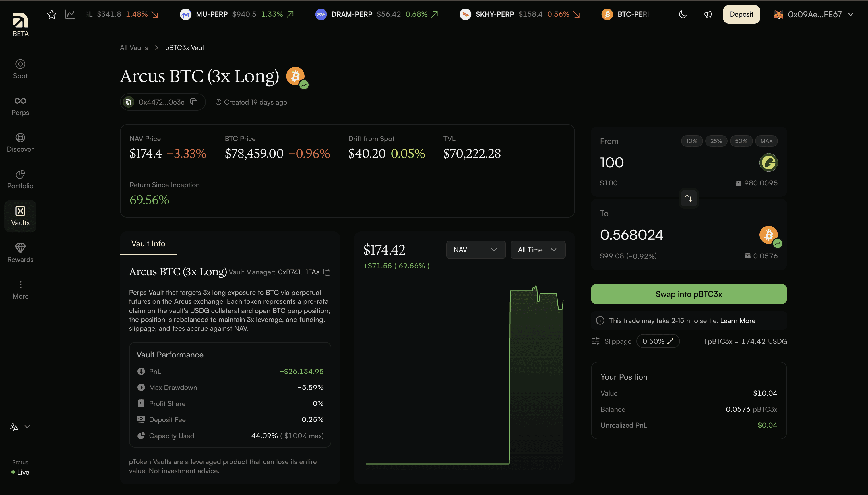868x495 pixels.
Task: Click pBTC3x balance 0.0576 in To box
Action: point(761,256)
